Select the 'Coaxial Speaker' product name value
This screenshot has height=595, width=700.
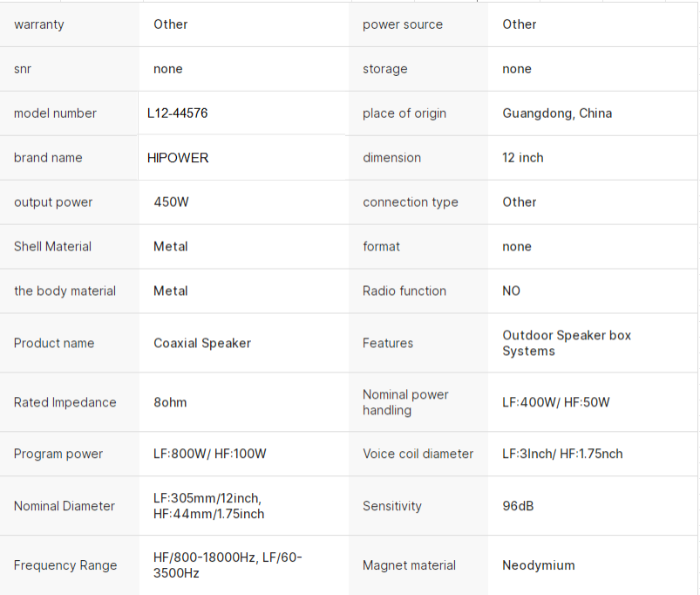pyautogui.click(x=201, y=343)
